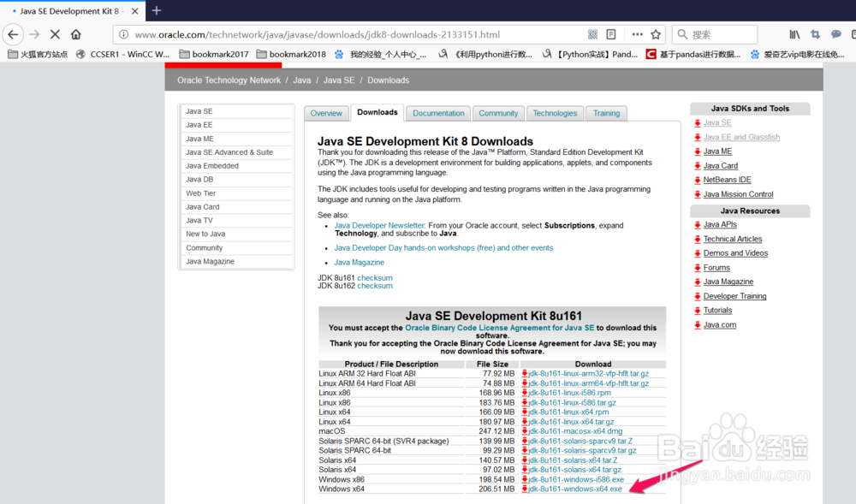Screen dimensions: 856x504
Task: Open 爱奇艺vip电影 bookmark
Action: (x=797, y=54)
